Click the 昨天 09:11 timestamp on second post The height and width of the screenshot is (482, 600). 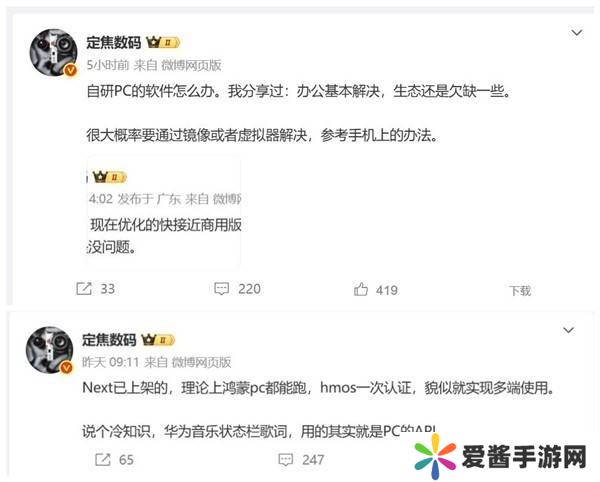click(110, 362)
